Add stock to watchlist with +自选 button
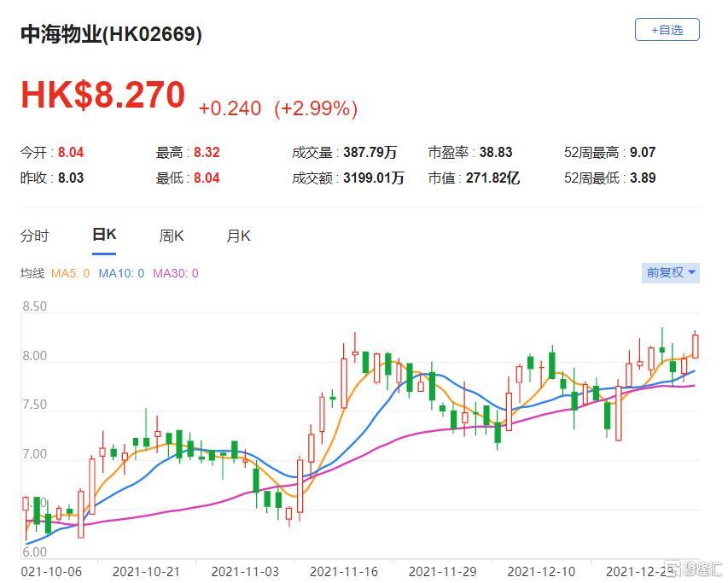This screenshot has width=728, height=583. [x=667, y=30]
